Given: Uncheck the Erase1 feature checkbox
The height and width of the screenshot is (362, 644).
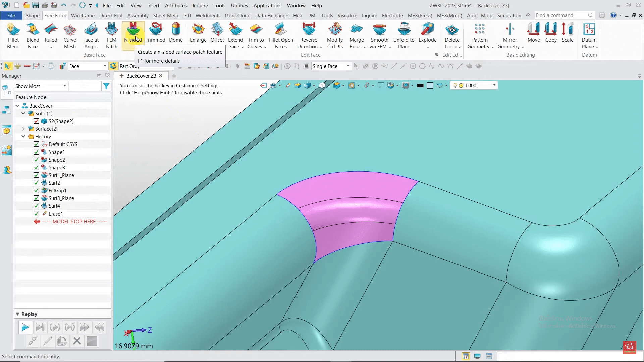Looking at the screenshot, I should point(36,214).
